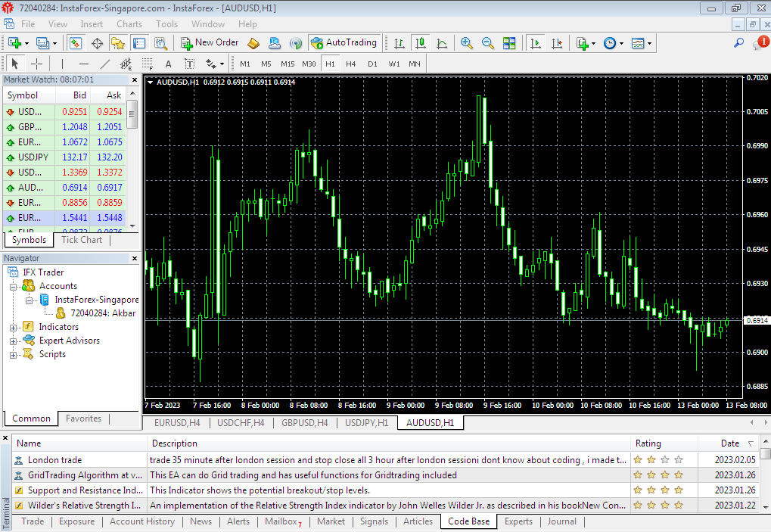
Task: Click the New Order button
Action: (210, 43)
